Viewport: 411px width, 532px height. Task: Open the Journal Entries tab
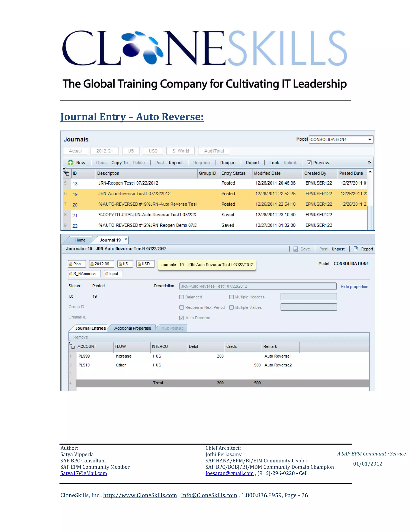click(90, 328)
